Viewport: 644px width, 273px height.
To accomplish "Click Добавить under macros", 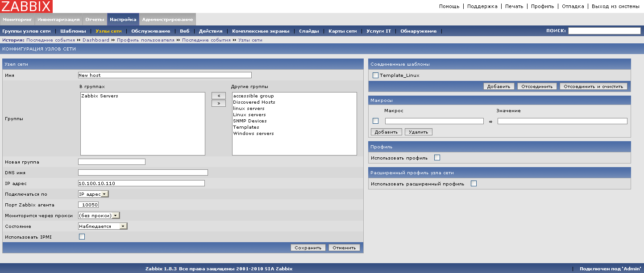I will click(x=386, y=132).
